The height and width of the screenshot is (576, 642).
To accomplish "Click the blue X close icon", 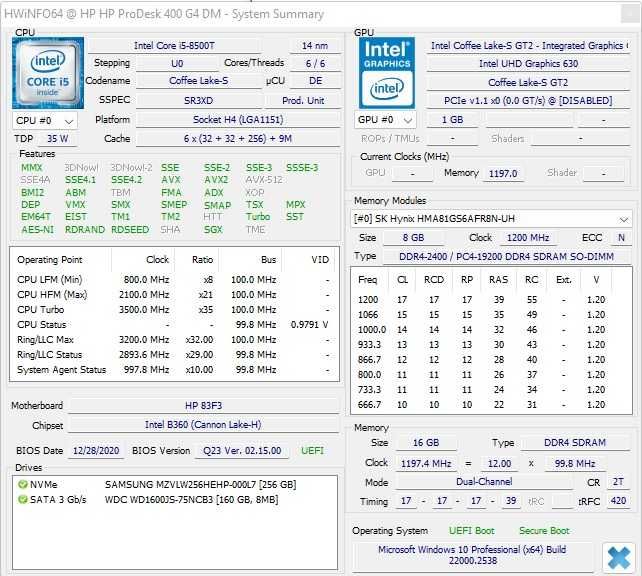I will (618, 558).
